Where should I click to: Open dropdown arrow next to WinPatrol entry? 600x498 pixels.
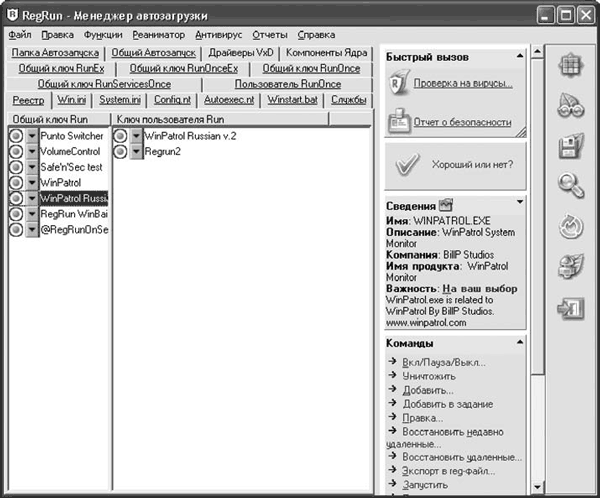point(32,183)
